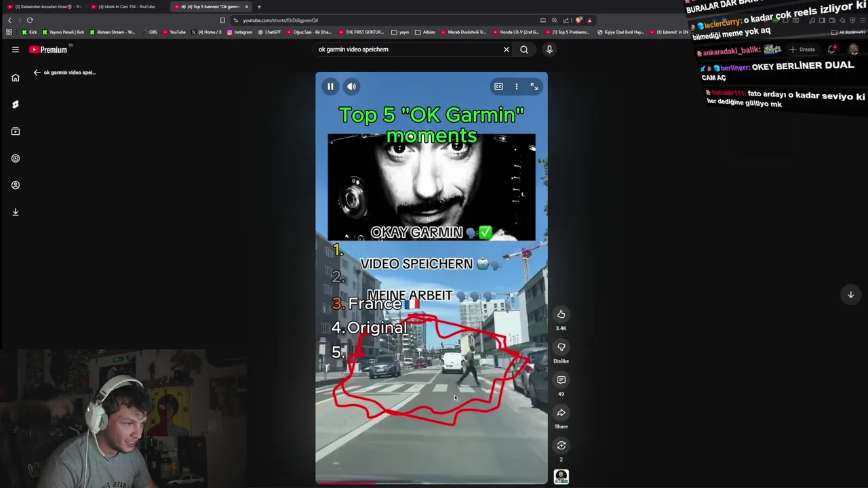Switch to the 'Babamdan kıssadan hisse' tab
The width and height of the screenshot is (868, 488).
click(x=44, y=7)
